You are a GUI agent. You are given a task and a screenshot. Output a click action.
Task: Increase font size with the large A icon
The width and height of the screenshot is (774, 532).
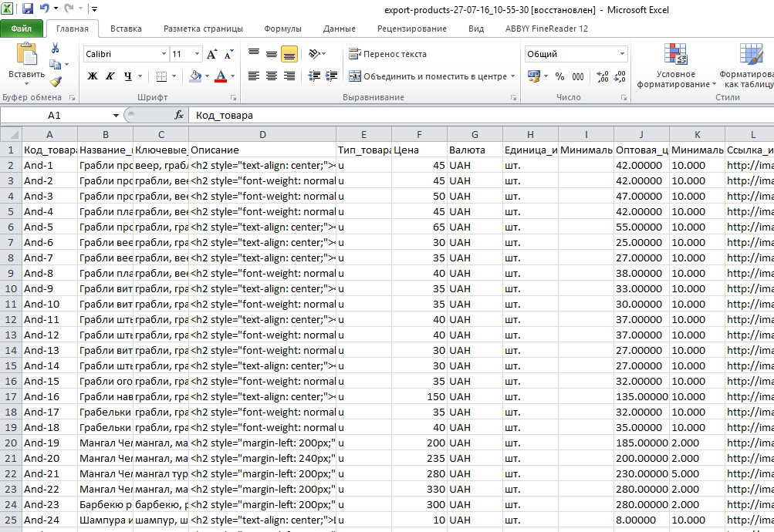tap(211, 54)
